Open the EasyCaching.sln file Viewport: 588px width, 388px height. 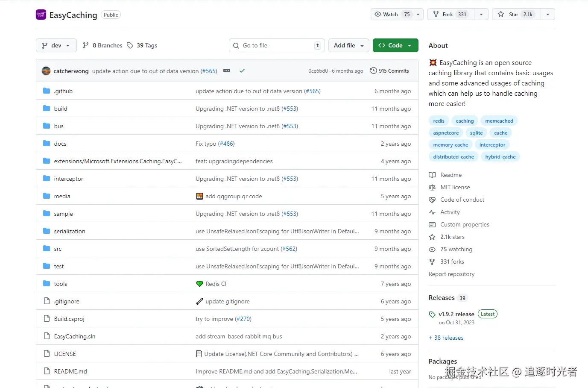75,336
